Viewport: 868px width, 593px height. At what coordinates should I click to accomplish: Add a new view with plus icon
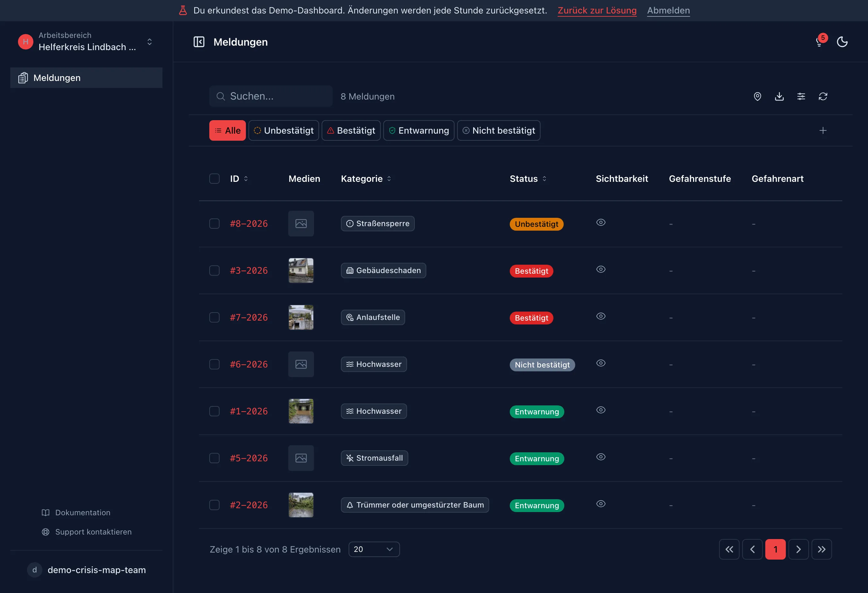[x=823, y=130]
